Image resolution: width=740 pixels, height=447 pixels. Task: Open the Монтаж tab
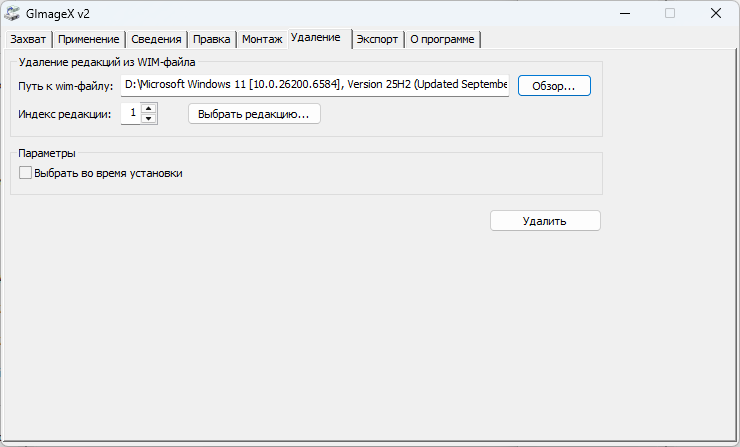click(x=262, y=39)
